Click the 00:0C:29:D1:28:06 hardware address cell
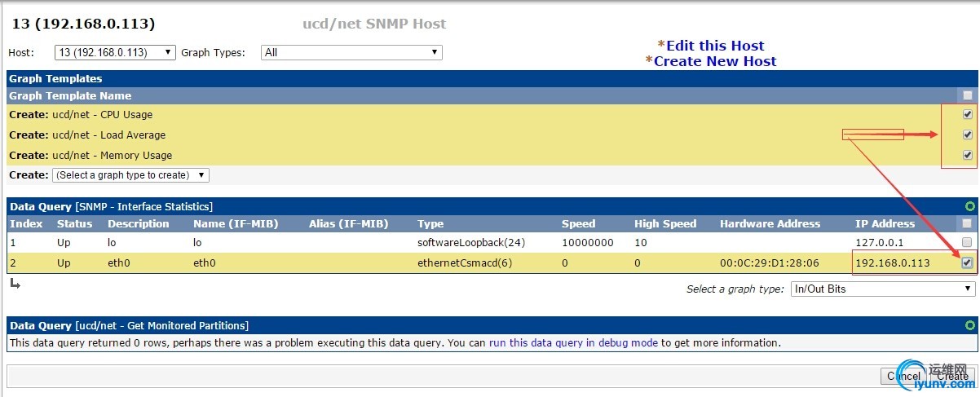 point(770,263)
